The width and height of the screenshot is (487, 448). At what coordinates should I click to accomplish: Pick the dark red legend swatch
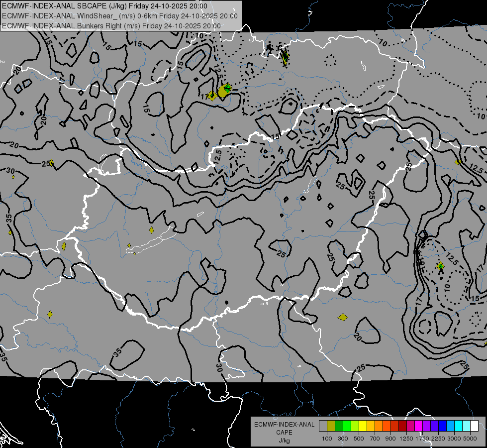tap(403, 426)
